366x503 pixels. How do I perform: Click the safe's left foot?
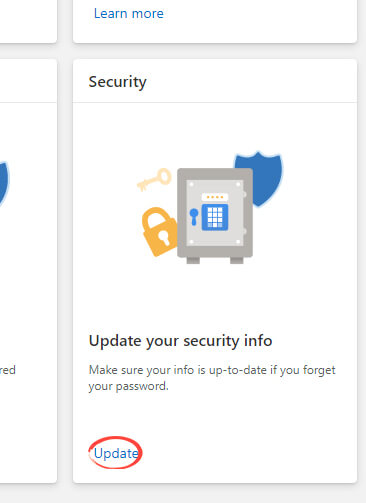193,260
